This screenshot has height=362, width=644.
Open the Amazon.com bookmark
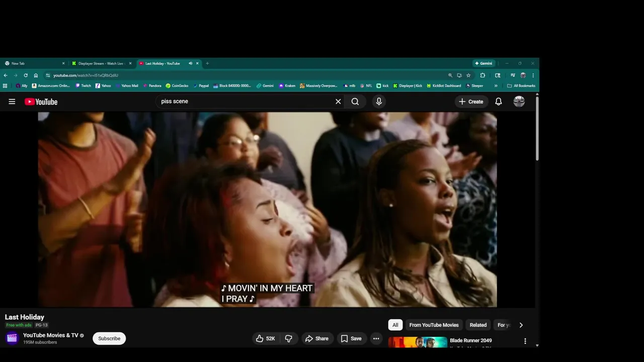[x=51, y=86]
